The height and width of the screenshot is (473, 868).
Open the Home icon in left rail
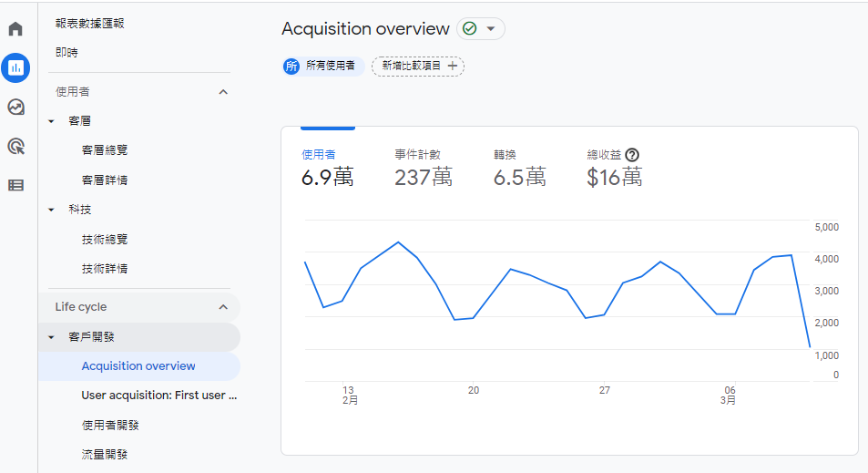(15, 29)
